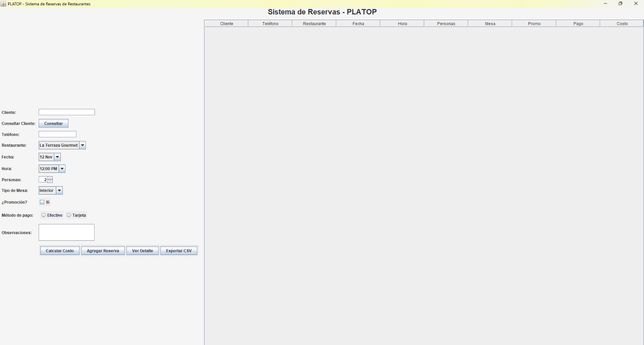Screen dimensions: 644x345
Task: Enable the Promoción Sí checkbox
Action: 42,202
